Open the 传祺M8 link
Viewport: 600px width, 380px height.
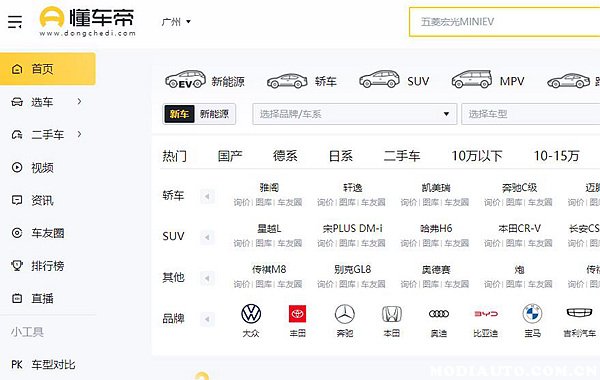[x=269, y=269]
